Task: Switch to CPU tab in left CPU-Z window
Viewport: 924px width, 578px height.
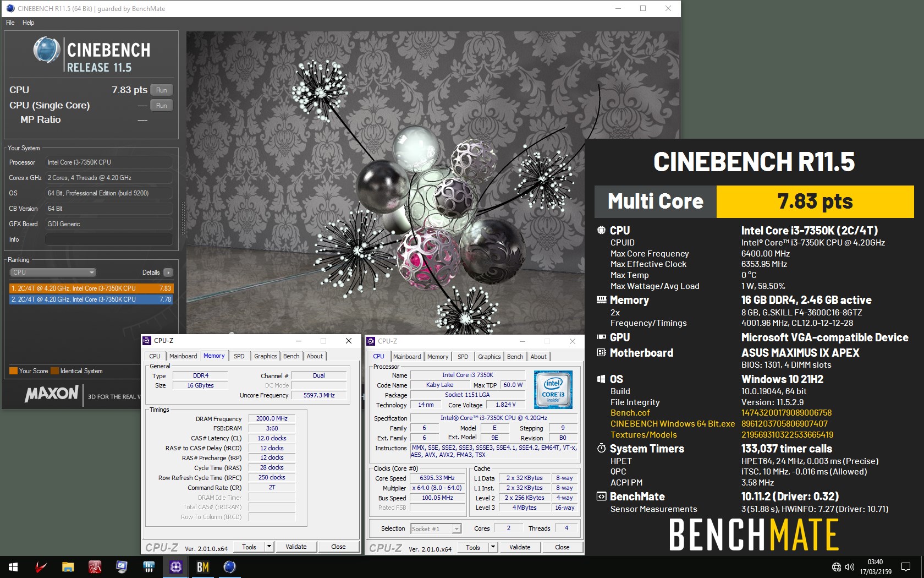Action: pos(155,356)
